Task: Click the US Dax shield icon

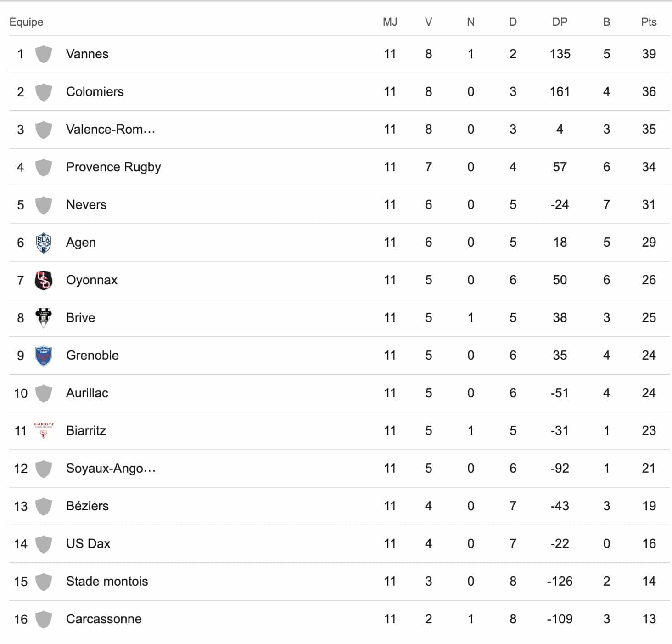Action: [44, 544]
